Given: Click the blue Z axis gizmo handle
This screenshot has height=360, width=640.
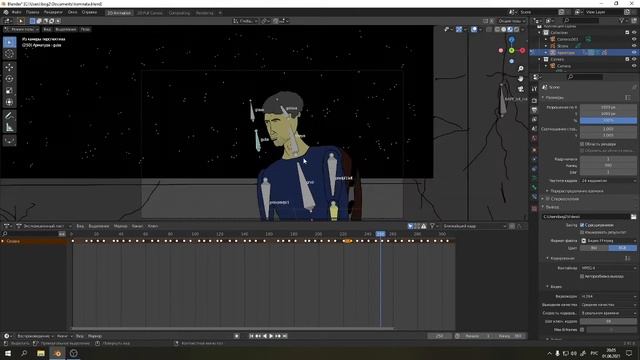Looking at the screenshot, I should [x=511, y=40].
